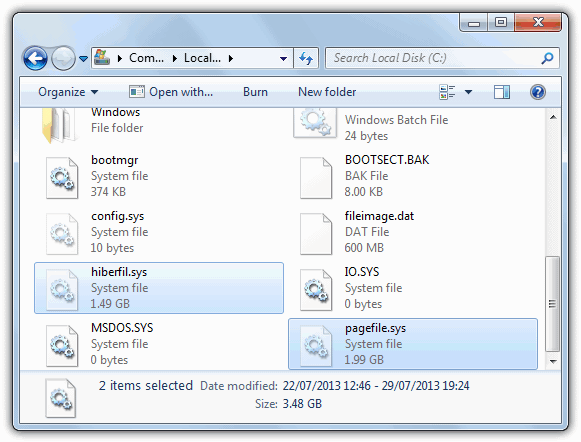Click the scrollbar down arrow

pyautogui.click(x=553, y=361)
